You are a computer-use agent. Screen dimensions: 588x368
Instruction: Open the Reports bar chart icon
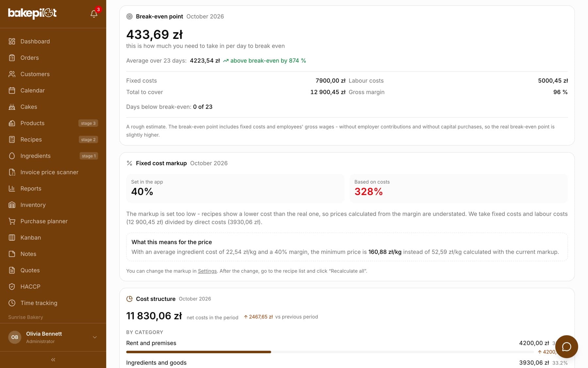(12, 188)
